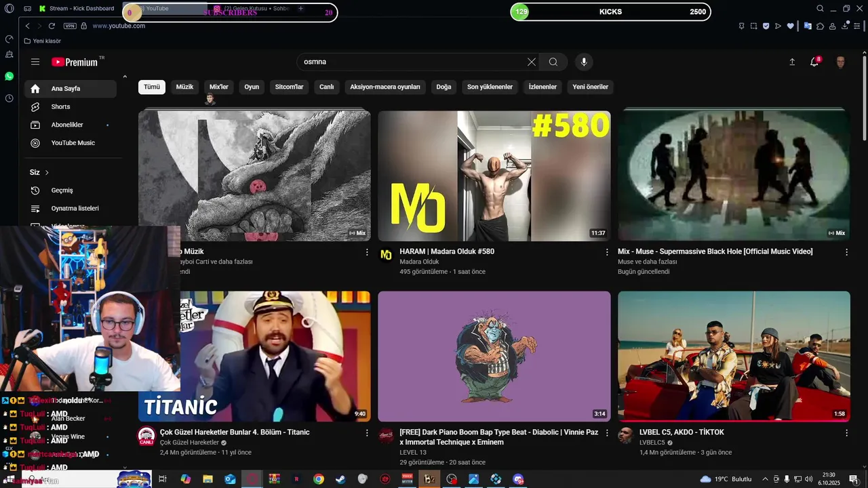Open LVBEL C5 AKDO TİKTOK thumbnail
The width and height of the screenshot is (868, 488).
[x=734, y=357]
